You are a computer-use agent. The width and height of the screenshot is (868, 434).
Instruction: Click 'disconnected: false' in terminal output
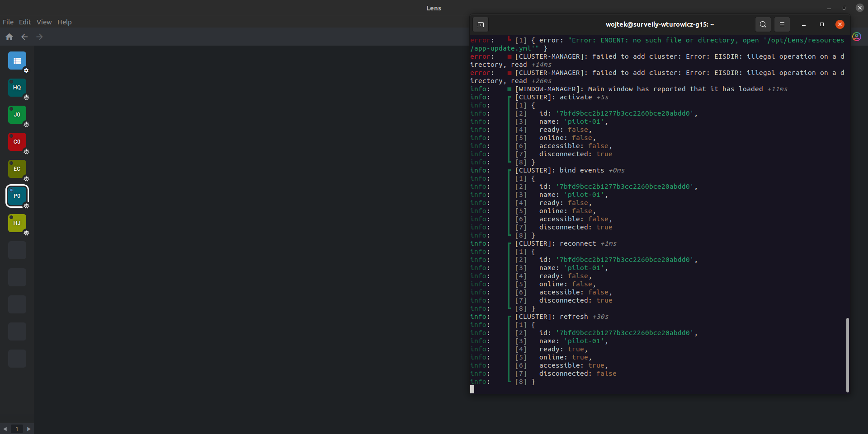578,373
